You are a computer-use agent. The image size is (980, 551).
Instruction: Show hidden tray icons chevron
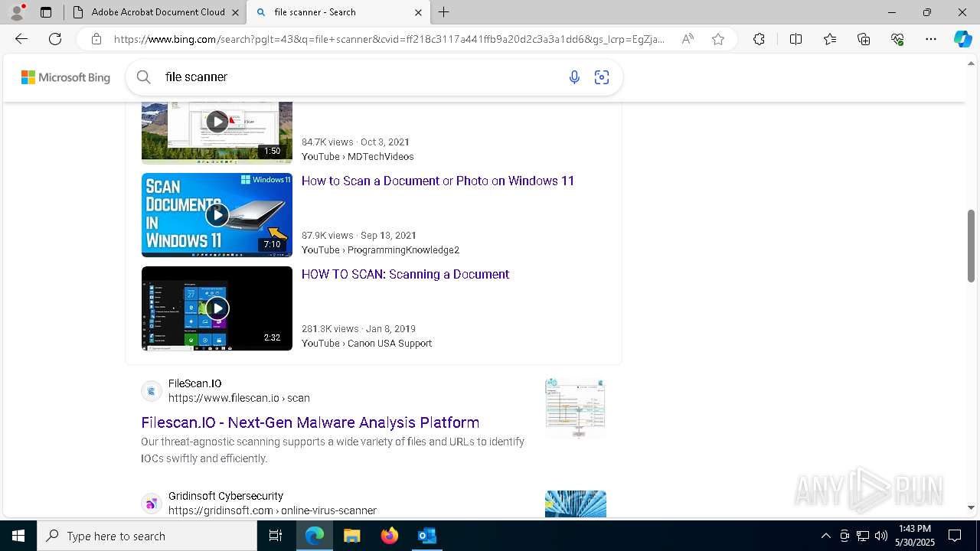point(825,536)
